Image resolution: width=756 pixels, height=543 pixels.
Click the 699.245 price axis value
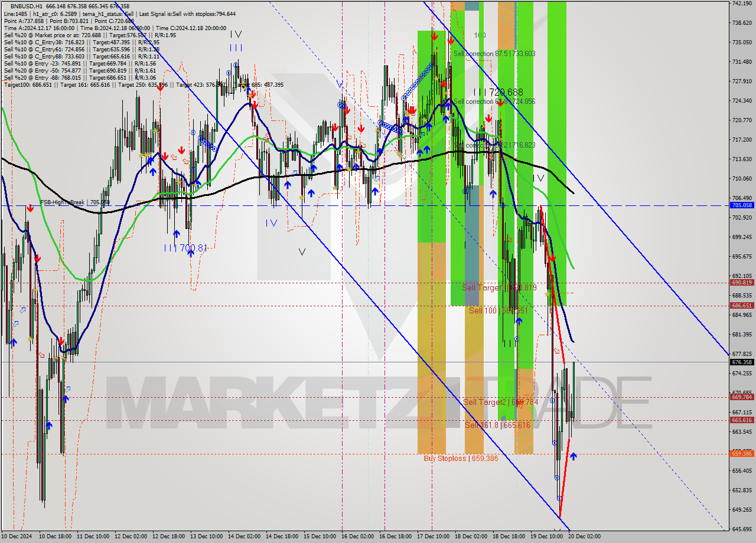(x=742, y=237)
